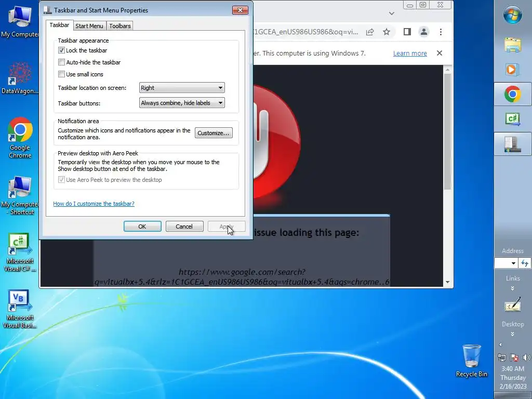This screenshot has width=532, height=399.
Task: Open the Chrome profile avatar
Action: [424, 32]
